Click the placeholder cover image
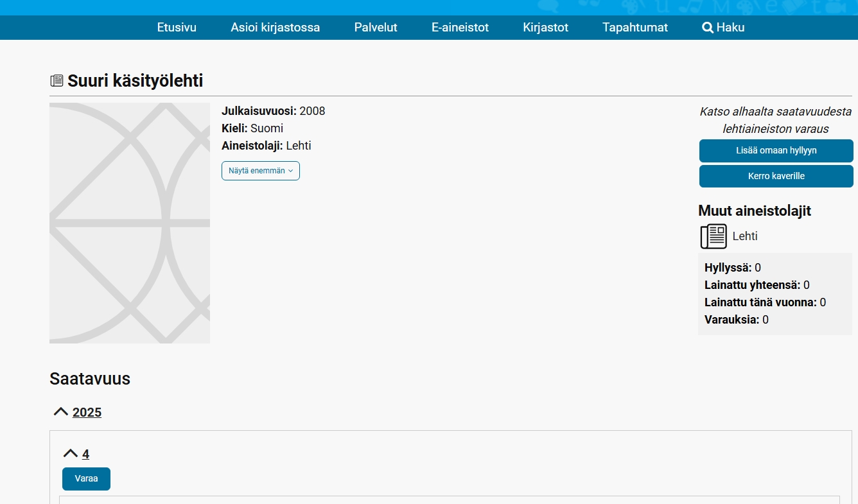This screenshot has height=504, width=858. (x=130, y=223)
